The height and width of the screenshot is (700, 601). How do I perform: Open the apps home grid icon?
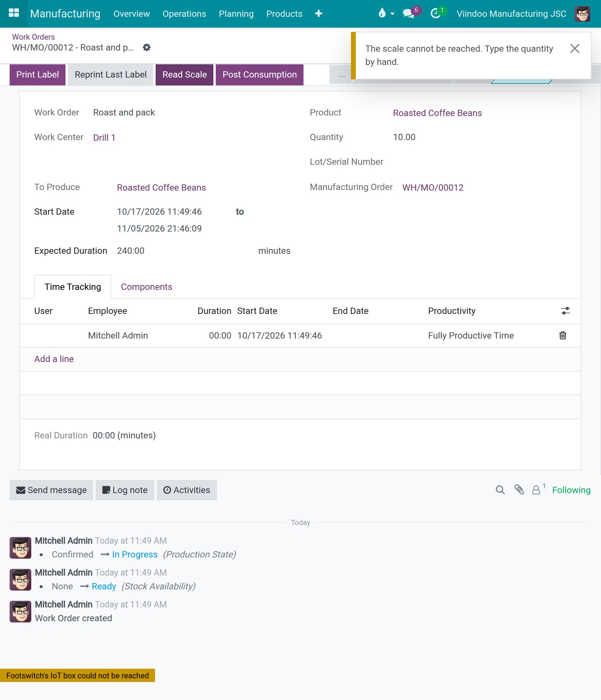coord(14,13)
